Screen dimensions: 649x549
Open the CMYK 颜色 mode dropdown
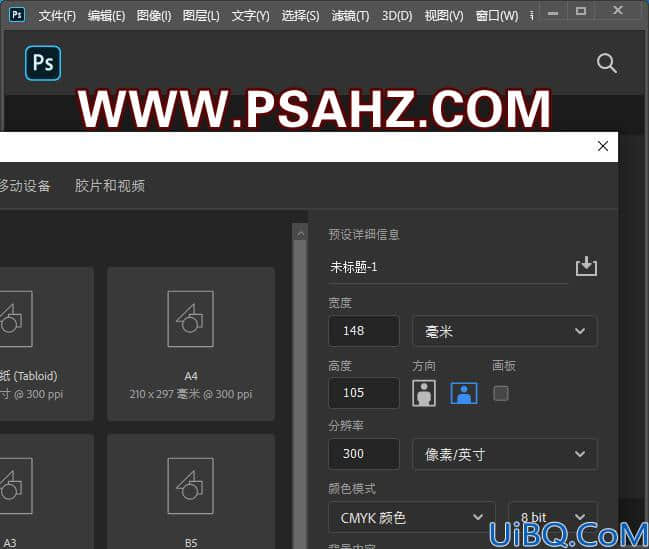411,517
